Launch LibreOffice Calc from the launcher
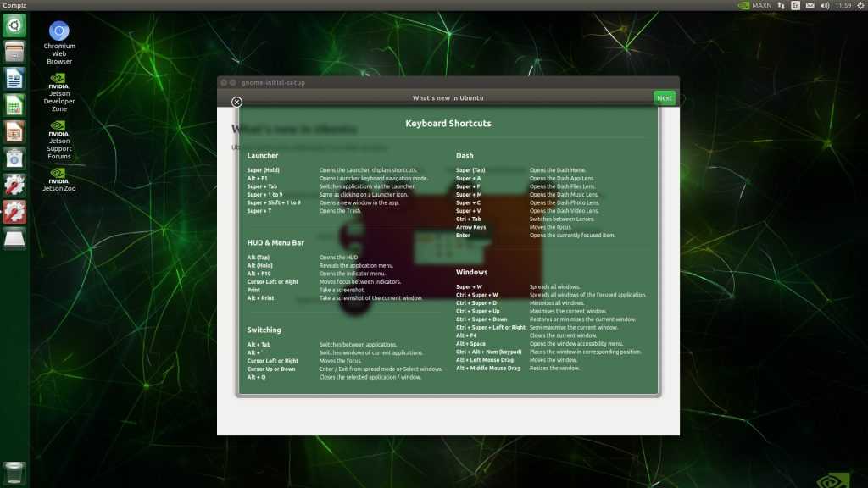Image resolution: width=868 pixels, height=488 pixels. (x=14, y=105)
